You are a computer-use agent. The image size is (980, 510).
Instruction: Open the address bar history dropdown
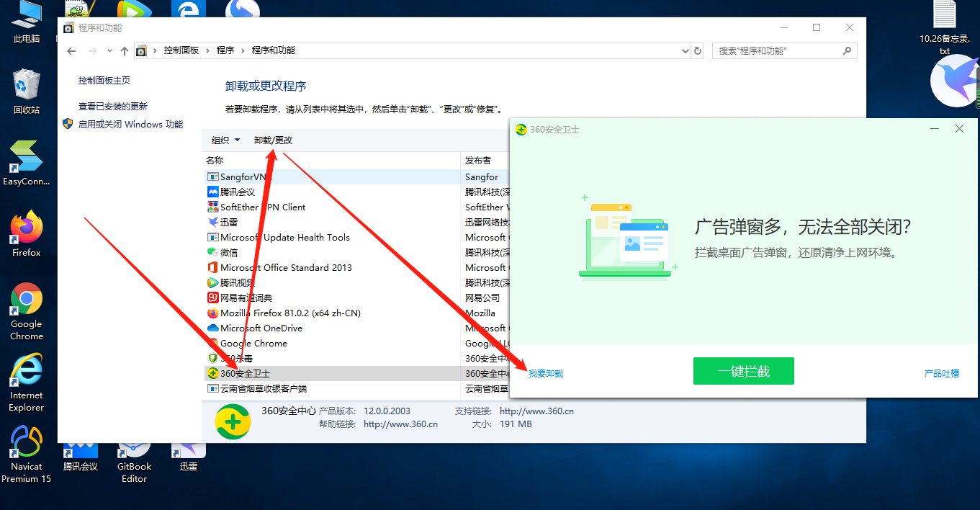pyautogui.click(x=685, y=50)
